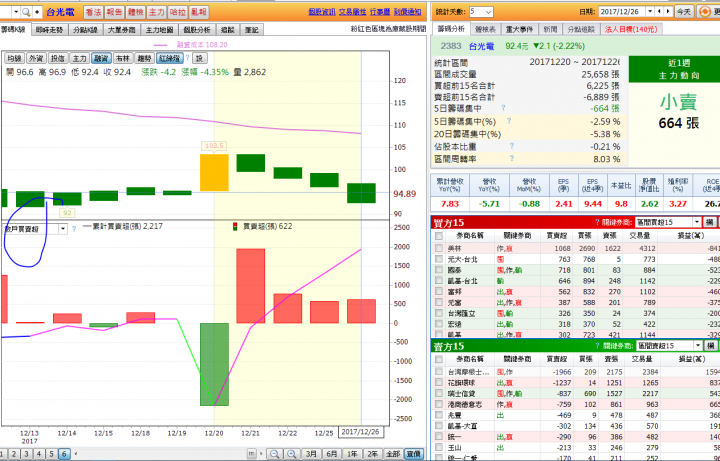The height and width of the screenshot is (461, 720).
Task: Show 全部 chart range
Action: click(x=393, y=454)
